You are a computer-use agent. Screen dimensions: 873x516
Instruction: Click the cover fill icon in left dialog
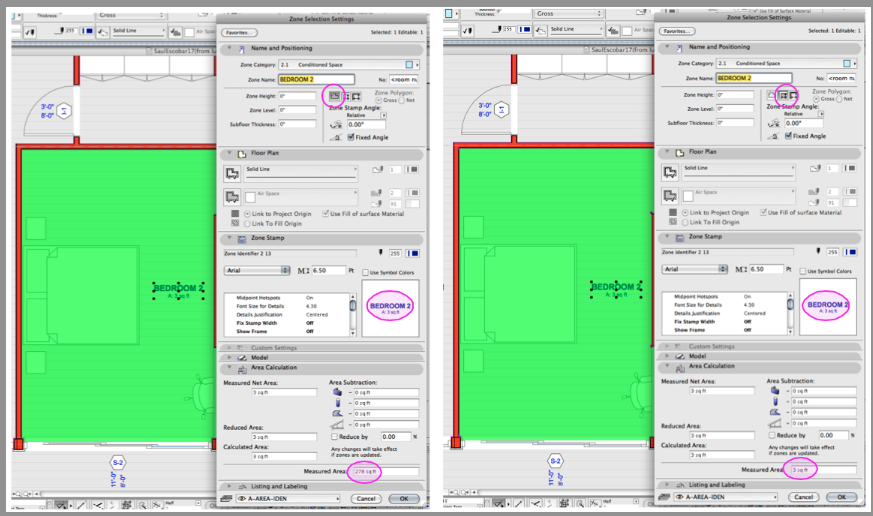[232, 197]
